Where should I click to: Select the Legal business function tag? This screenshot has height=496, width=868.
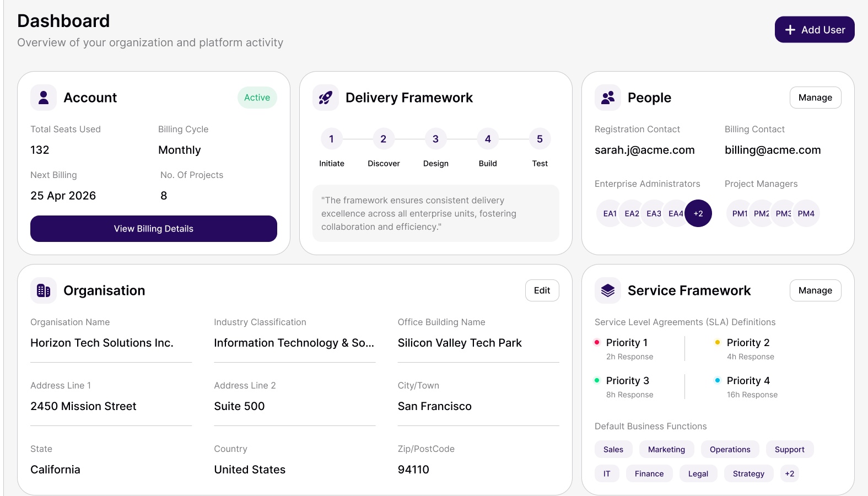tap(698, 473)
